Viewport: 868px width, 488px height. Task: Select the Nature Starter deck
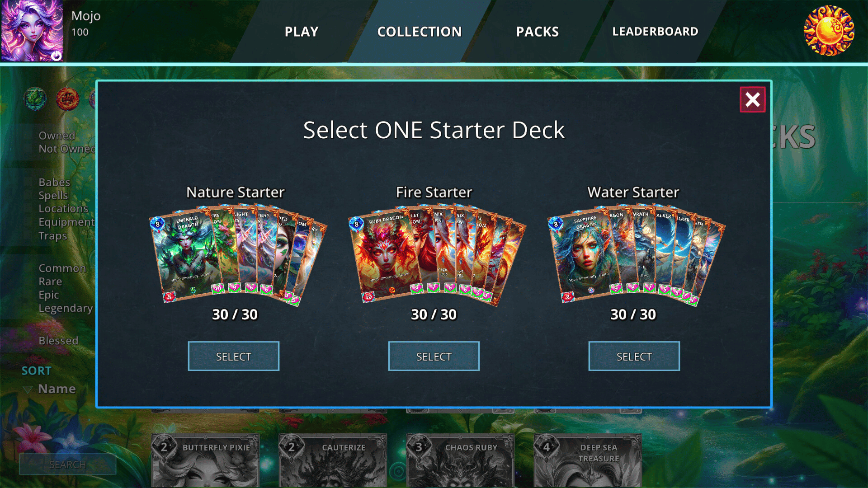point(234,356)
